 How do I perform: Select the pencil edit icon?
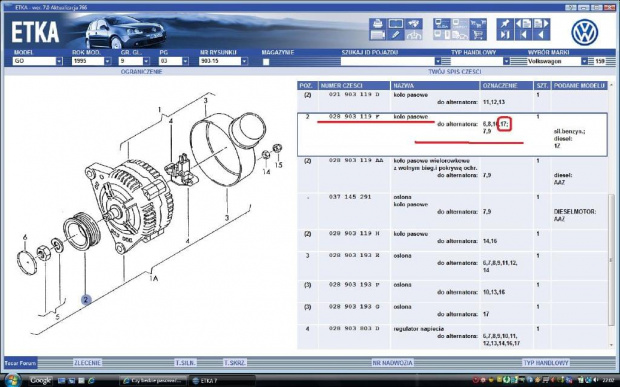click(395, 35)
